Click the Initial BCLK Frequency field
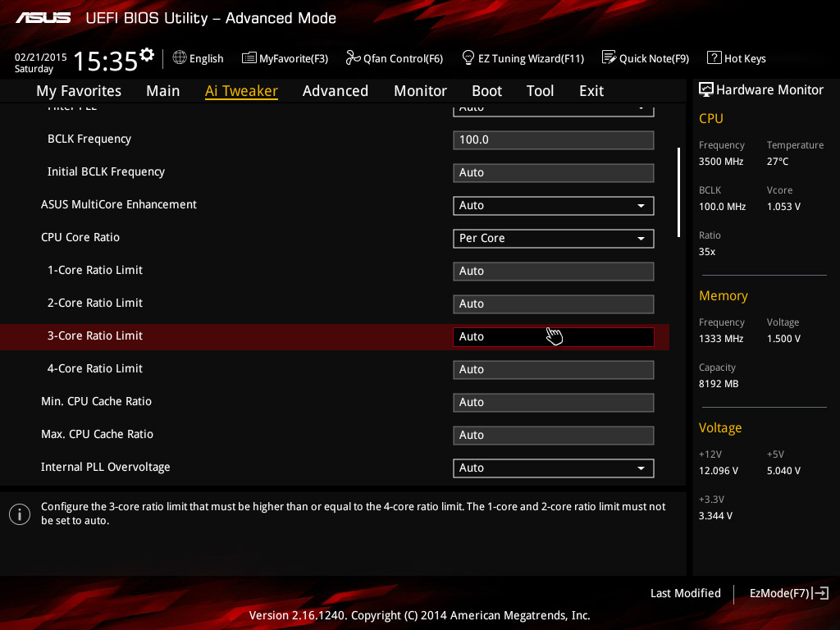Viewport: 840px width, 630px height. (x=554, y=173)
